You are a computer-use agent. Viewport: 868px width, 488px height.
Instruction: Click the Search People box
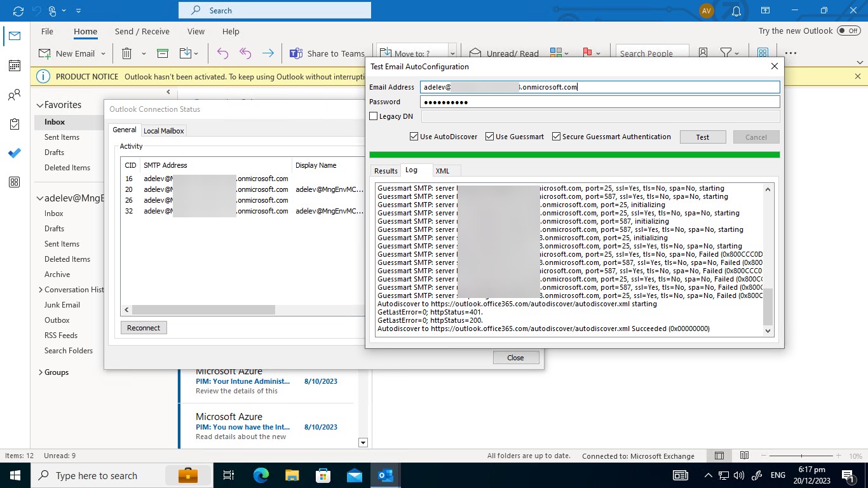[653, 53]
